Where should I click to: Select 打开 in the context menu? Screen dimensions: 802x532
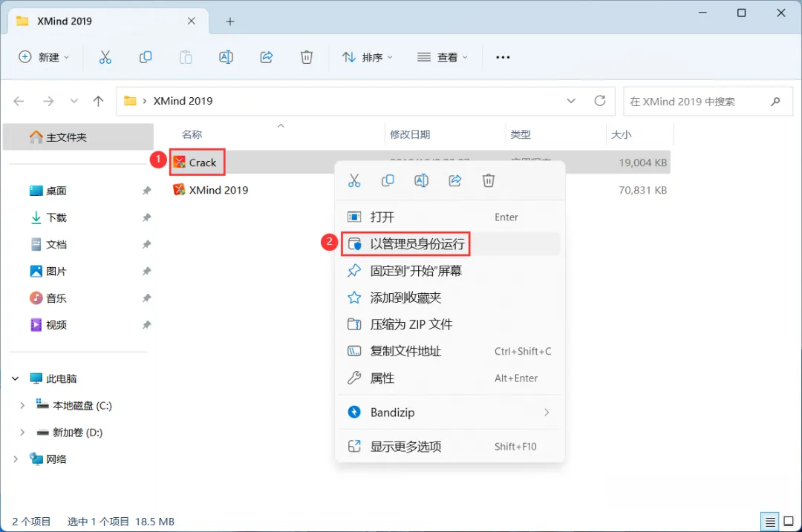tap(450, 217)
